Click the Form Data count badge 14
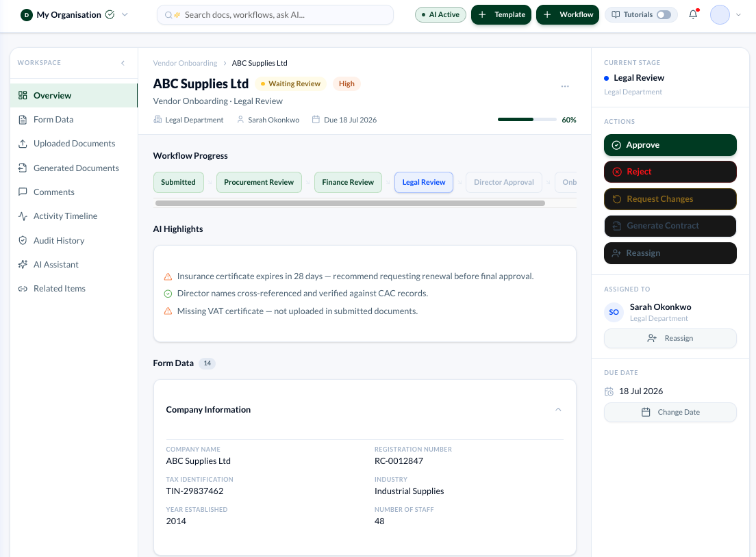The width and height of the screenshot is (756, 557). click(x=207, y=363)
